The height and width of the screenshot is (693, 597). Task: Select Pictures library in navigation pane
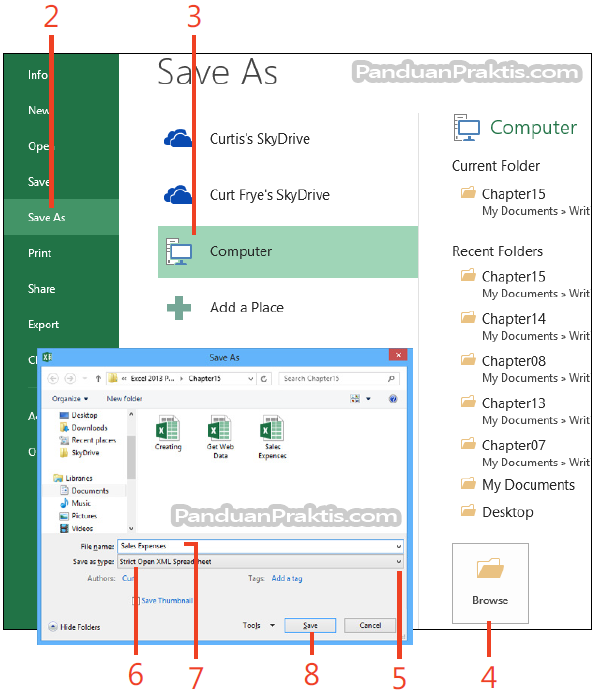click(x=78, y=516)
